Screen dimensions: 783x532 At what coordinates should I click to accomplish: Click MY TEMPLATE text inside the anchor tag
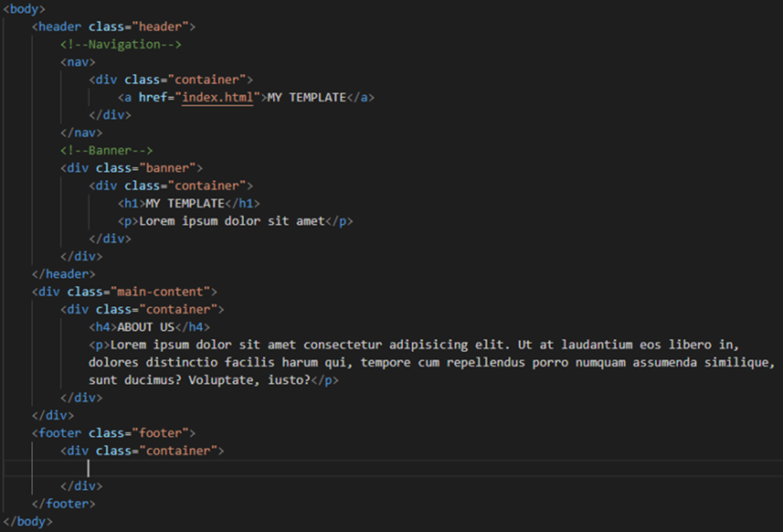[x=307, y=97]
